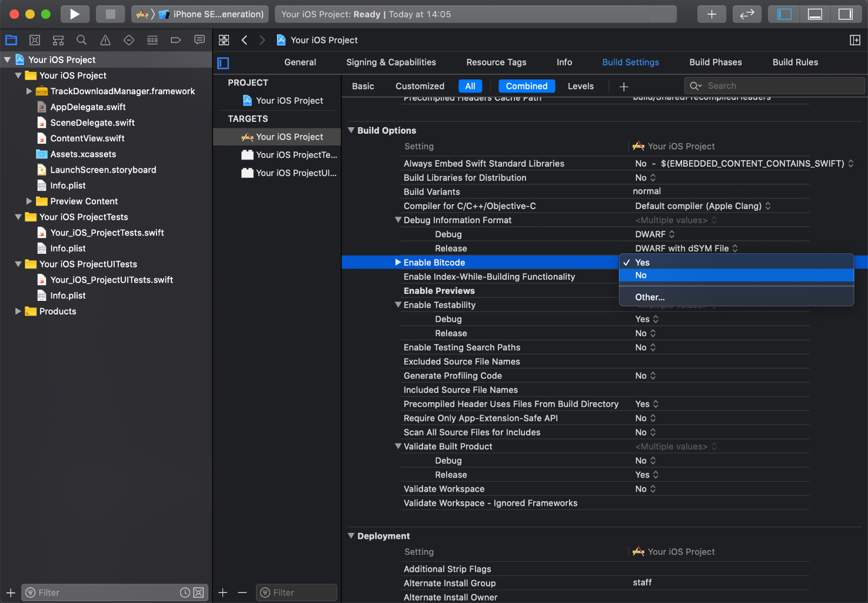868x603 pixels.
Task: Open the Test navigator
Action: point(129,40)
